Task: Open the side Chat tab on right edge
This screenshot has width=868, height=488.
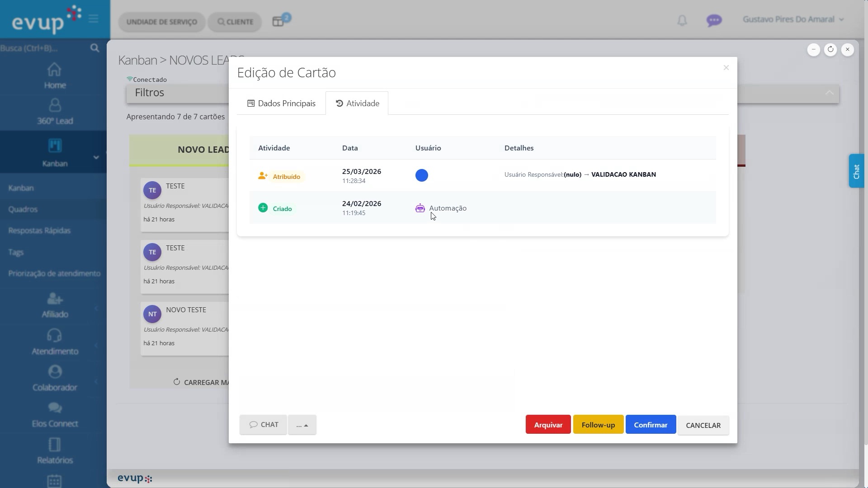Action: (856, 171)
